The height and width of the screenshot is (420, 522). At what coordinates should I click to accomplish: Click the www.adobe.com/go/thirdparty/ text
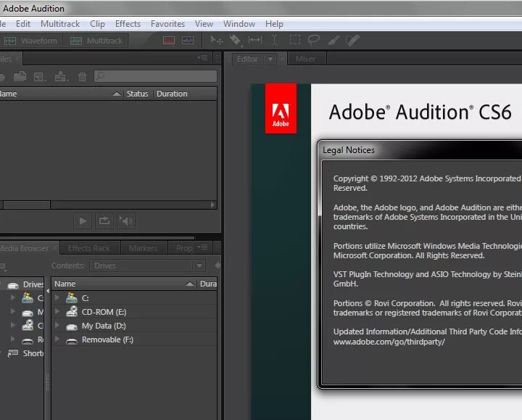[x=389, y=342]
